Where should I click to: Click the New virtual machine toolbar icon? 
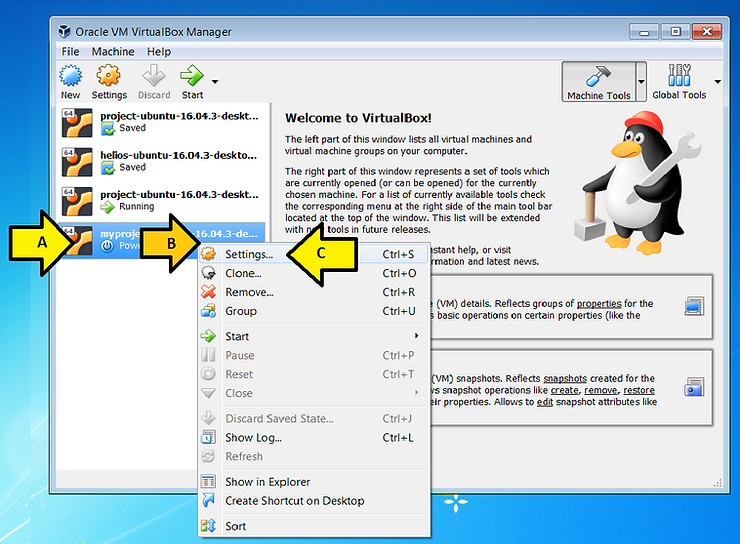pos(70,75)
